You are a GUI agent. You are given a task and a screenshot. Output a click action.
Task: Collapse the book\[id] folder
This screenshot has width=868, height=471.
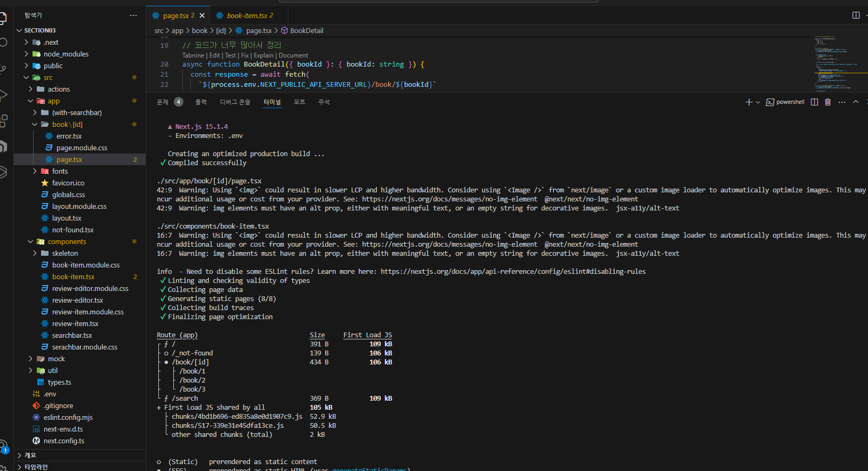[79, 124]
